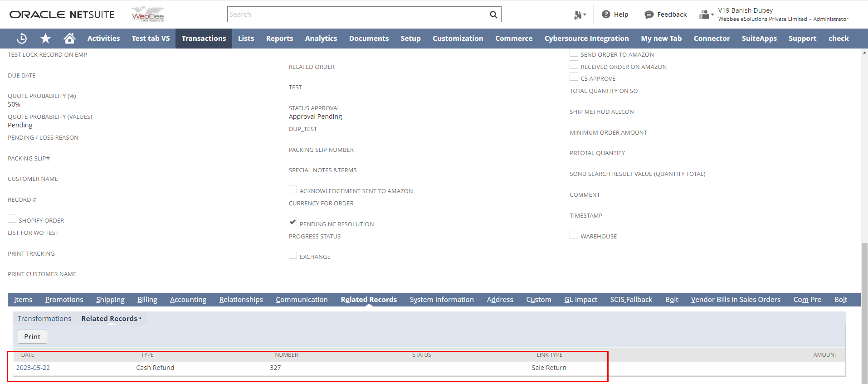868x384 pixels.
Task: Select the Transformations sub-tab
Action: click(44, 318)
